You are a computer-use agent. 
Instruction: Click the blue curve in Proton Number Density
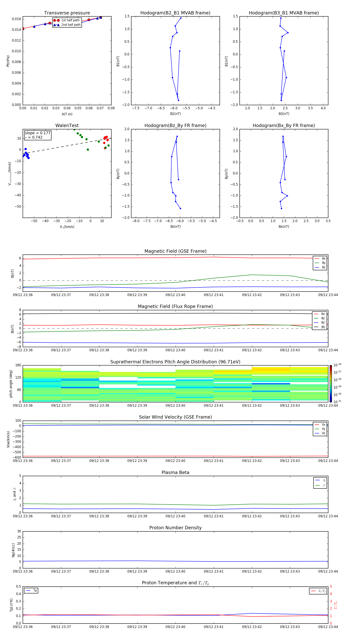click(x=175, y=561)
